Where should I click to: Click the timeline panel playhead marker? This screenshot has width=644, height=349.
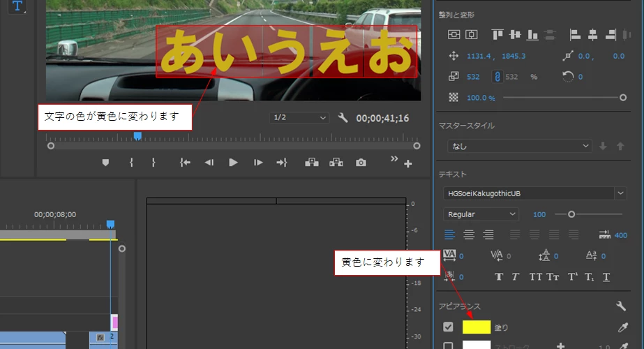[110, 224]
